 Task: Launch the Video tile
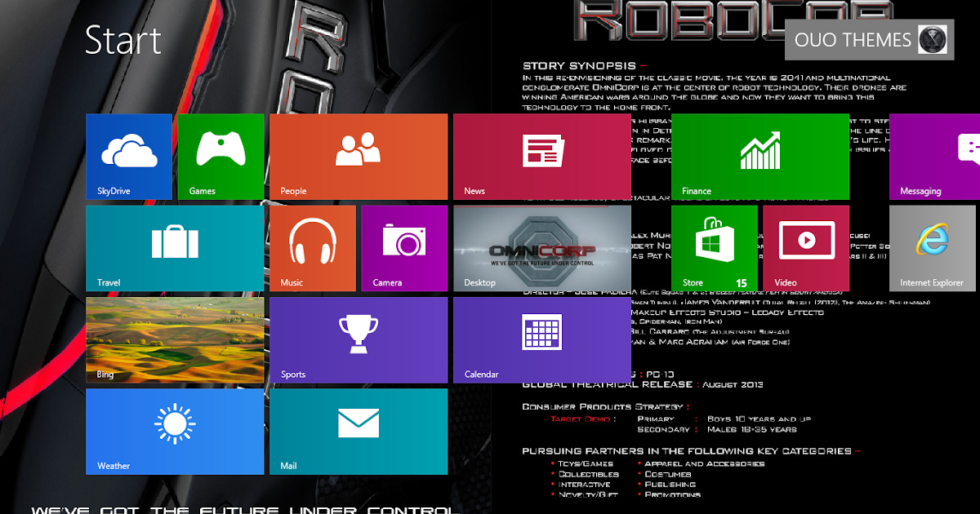point(806,248)
